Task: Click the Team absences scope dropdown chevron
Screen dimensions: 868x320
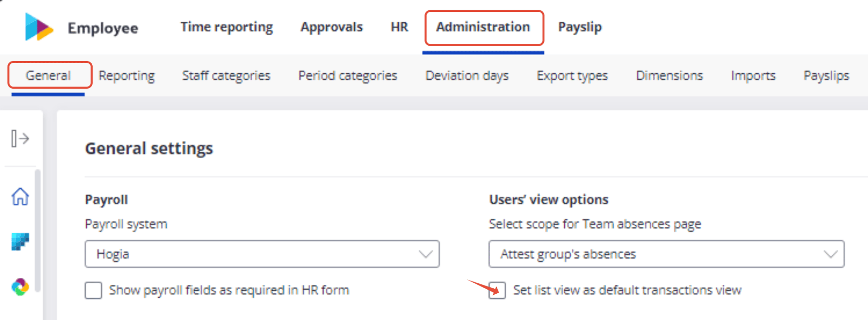Action: [830, 254]
